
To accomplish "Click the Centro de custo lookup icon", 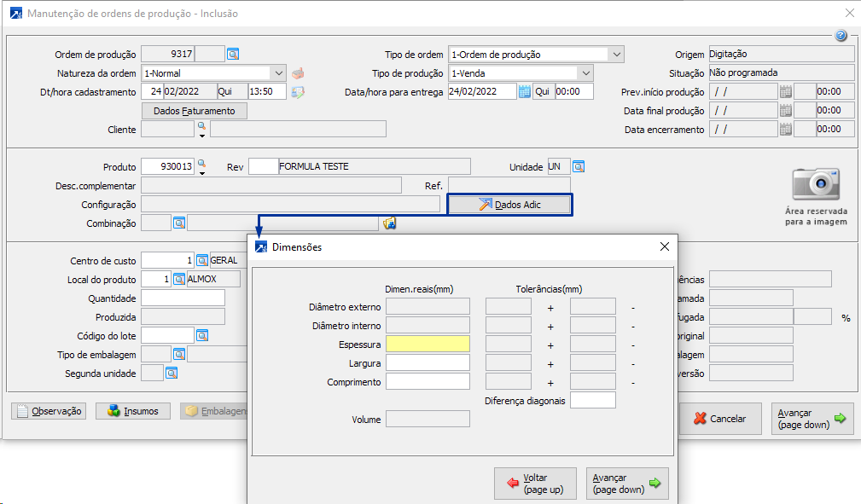I will pyautogui.click(x=202, y=260).
